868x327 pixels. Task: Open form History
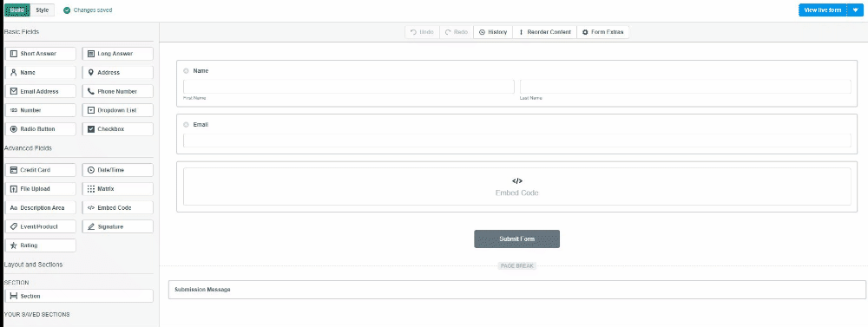493,32
